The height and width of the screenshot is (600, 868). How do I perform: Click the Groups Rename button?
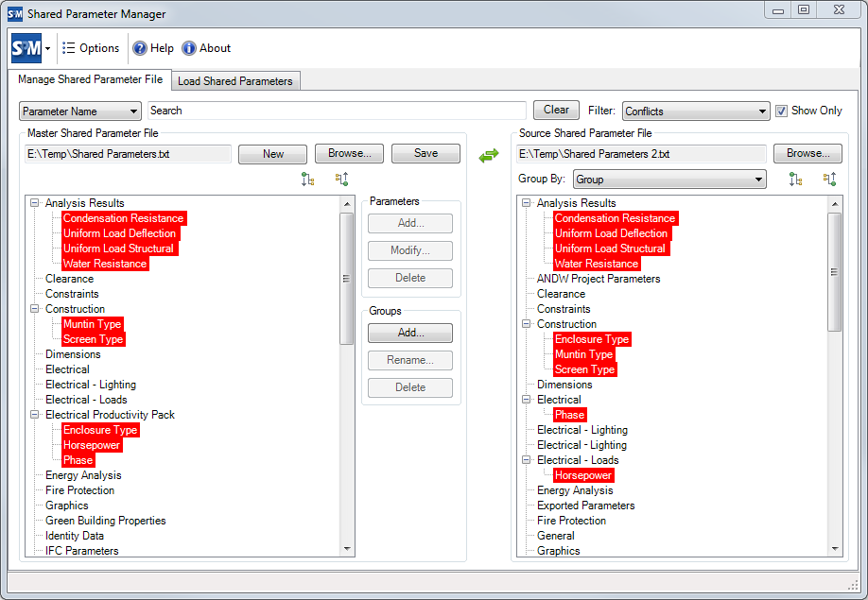click(x=410, y=360)
